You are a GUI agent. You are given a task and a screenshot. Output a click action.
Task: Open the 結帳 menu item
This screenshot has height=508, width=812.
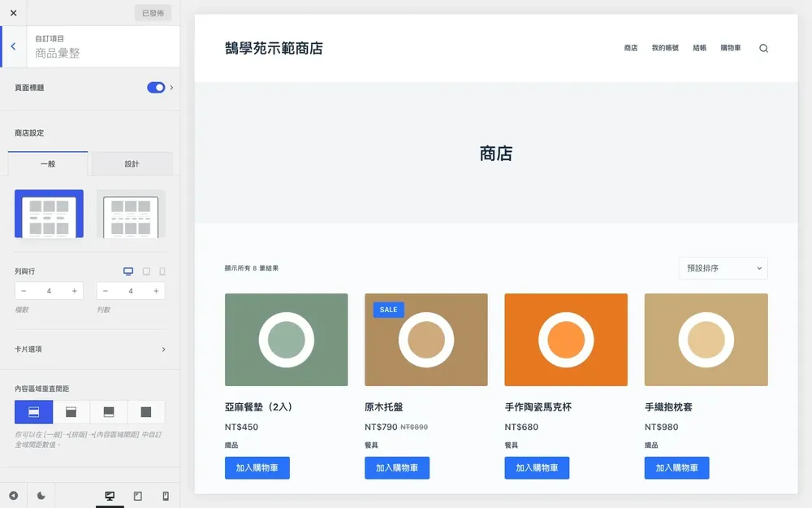(x=700, y=48)
